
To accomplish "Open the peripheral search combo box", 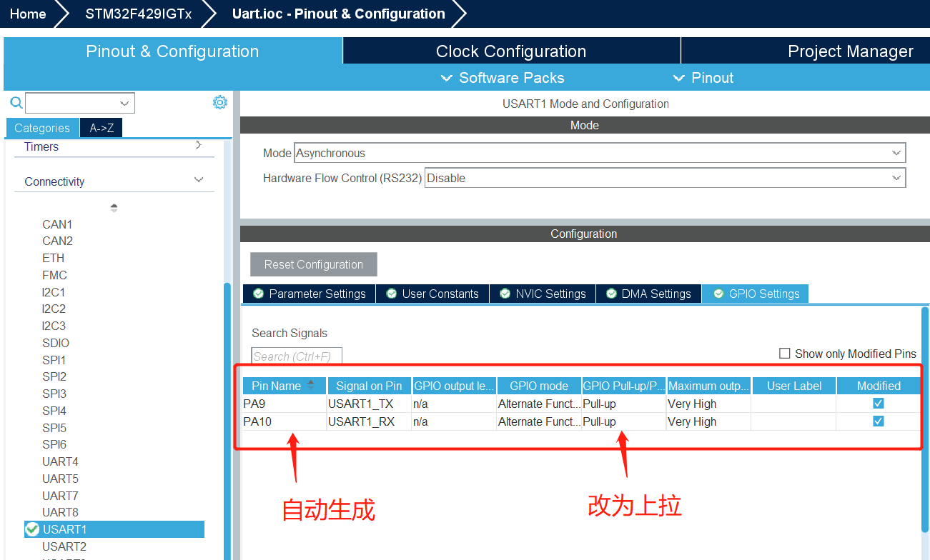I will [80, 104].
